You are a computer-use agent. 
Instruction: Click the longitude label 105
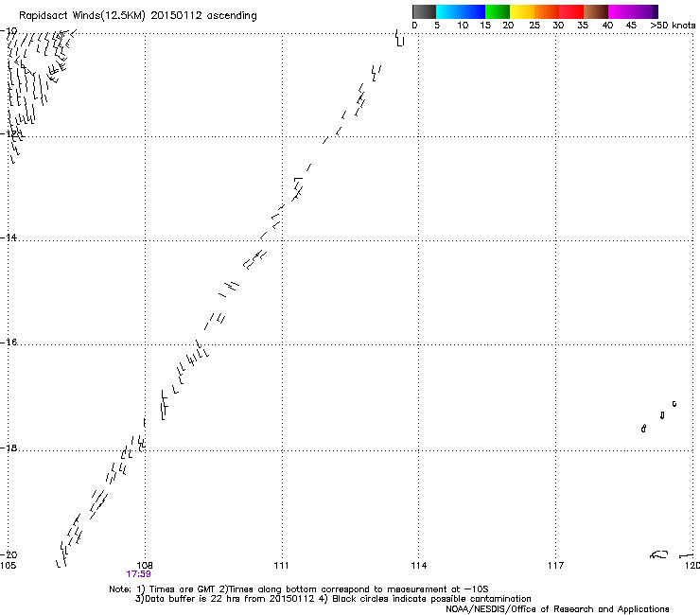click(8, 566)
